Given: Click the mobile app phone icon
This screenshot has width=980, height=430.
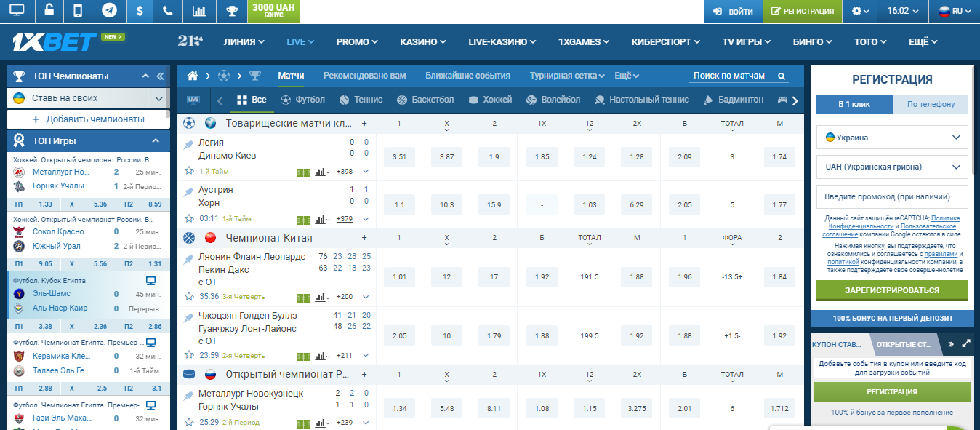Looking at the screenshot, I should (x=79, y=11).
